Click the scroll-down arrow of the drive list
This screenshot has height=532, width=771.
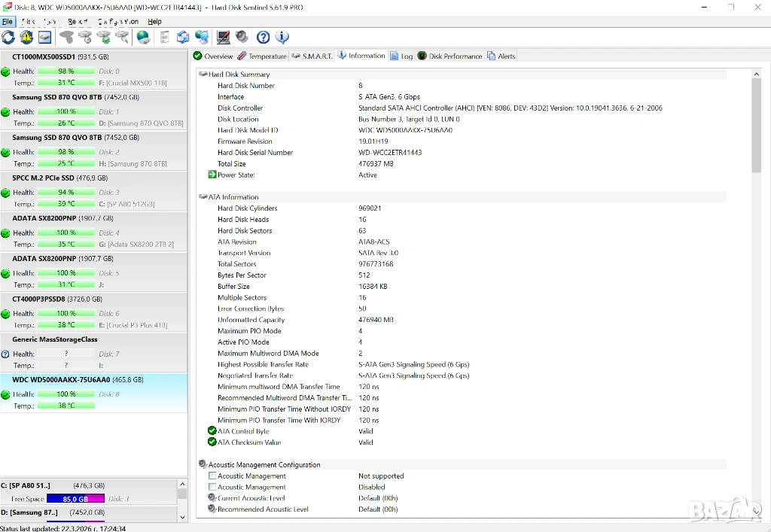(x=181, y=517)
